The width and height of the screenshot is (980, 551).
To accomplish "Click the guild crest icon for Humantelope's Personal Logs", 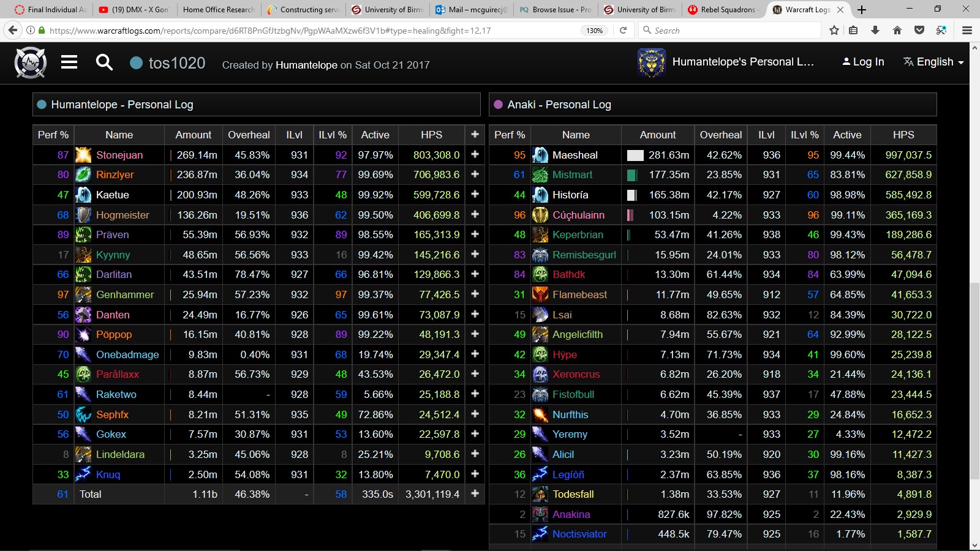I will click(651, 62).
